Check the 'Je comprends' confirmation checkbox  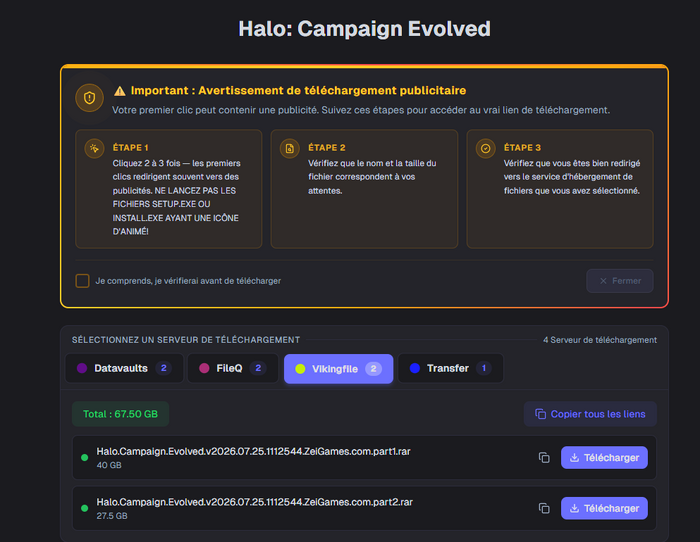point(83,281)
